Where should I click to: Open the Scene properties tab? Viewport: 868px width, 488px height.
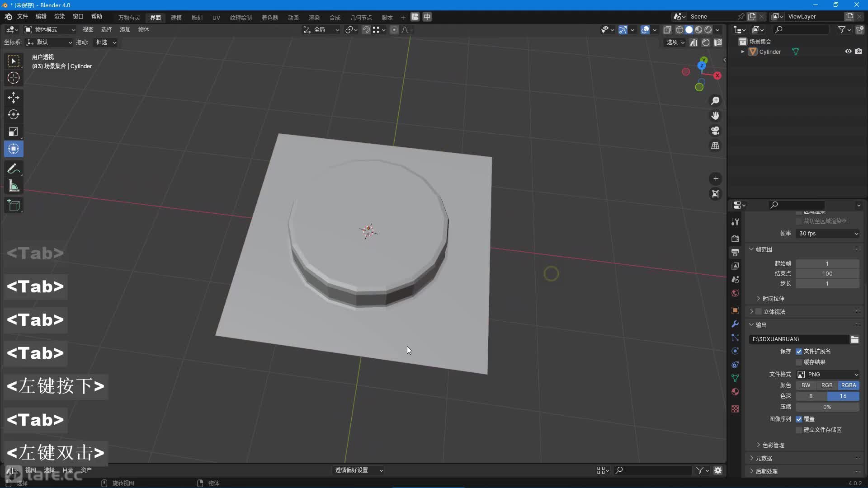coord(735,280)
